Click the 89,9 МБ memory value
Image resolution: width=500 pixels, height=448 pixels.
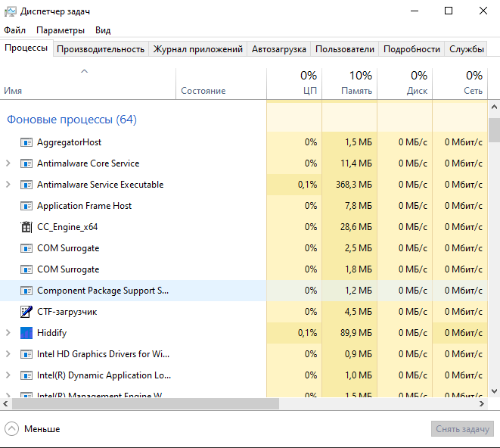point(356,333)
